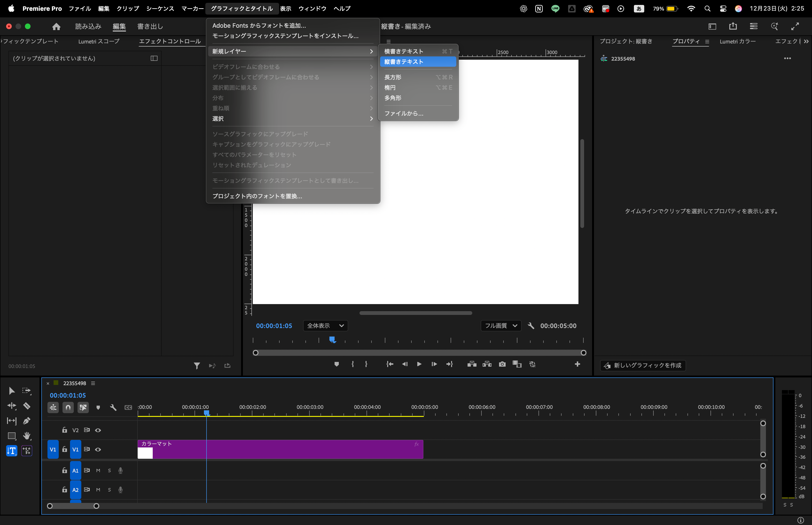
Task: Select the vertical Type tool
Action: click(x=12, y=451)
